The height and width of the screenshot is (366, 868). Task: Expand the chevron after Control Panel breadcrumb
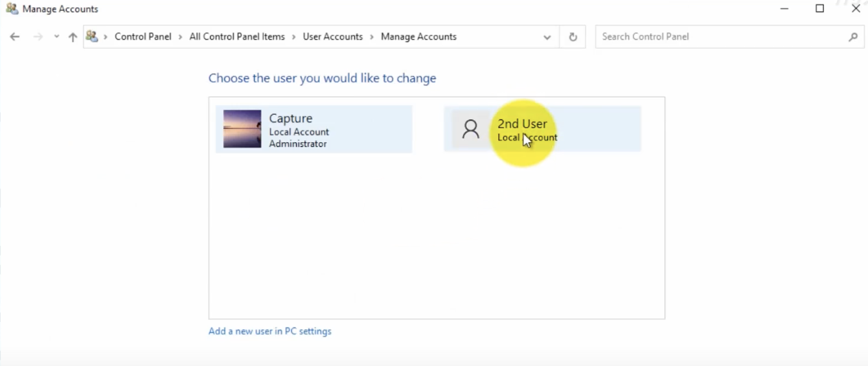coord(181,37)
